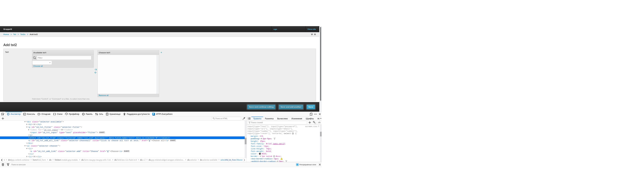Toggle print media simulation in Rules panel

314,123
